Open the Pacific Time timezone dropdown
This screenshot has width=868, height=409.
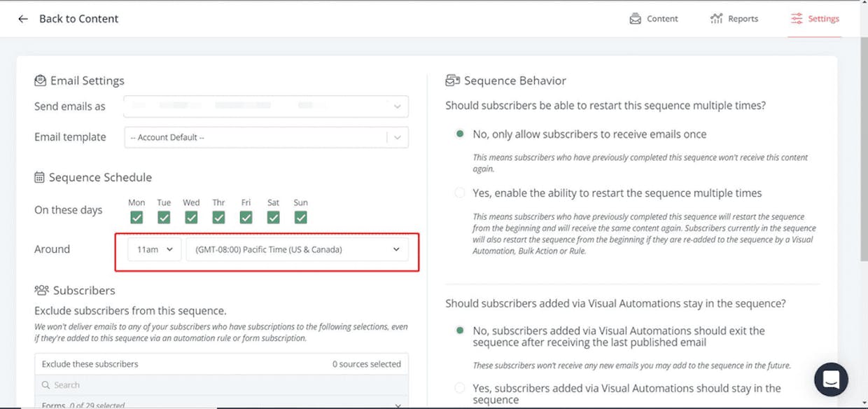tap(297, 249)
